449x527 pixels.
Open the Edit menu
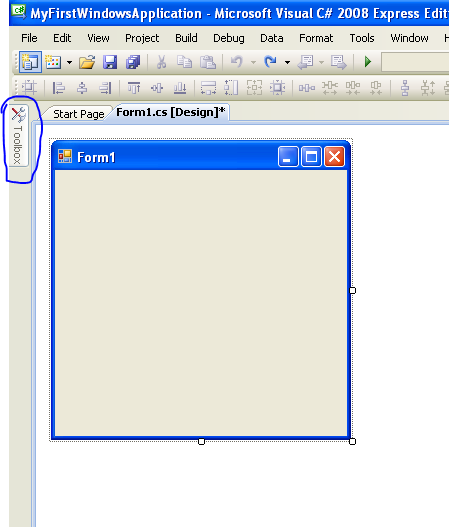(x=62, y=38)
